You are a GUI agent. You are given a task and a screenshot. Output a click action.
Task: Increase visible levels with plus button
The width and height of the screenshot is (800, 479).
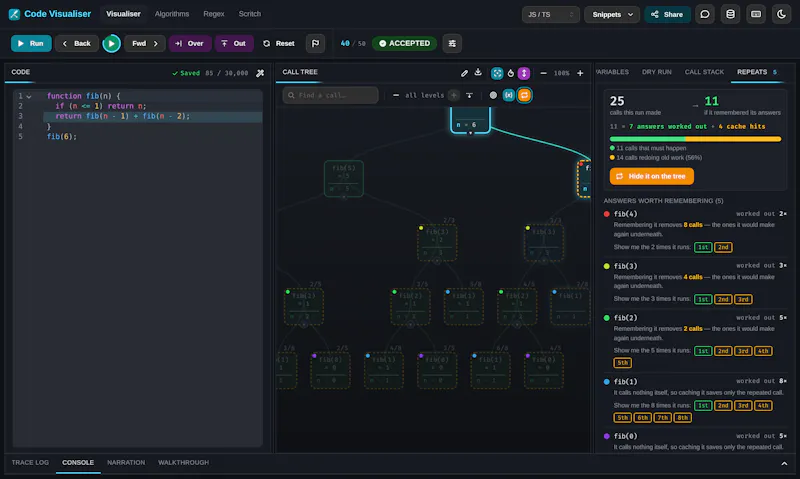[x=454, y=95]
